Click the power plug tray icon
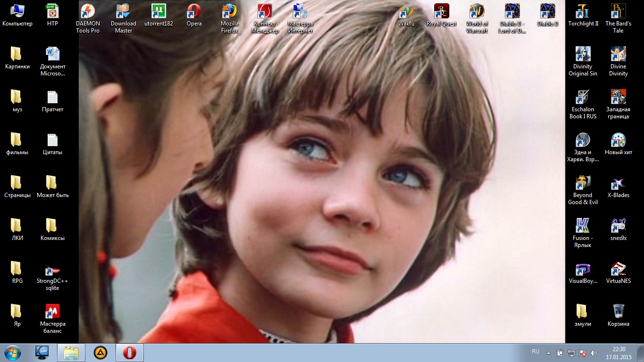Viewport: 644px width, 362px height. (x=560, y=353)
